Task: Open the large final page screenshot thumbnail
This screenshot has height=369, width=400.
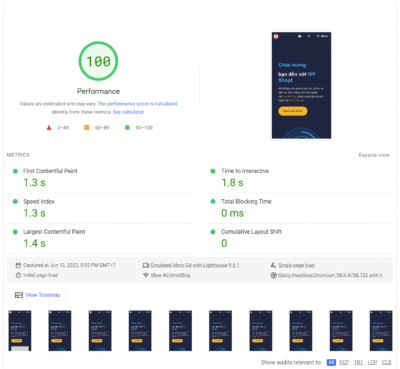Action: (301, 85)
